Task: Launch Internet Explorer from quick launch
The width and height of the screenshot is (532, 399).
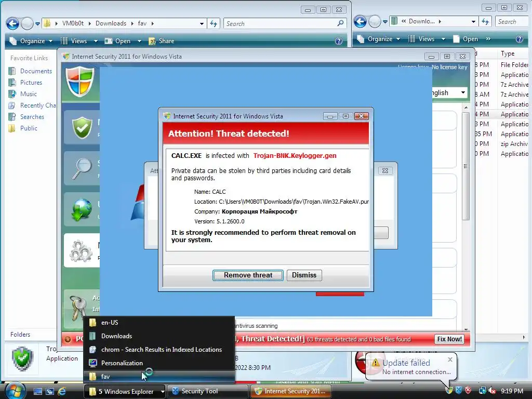Action: click(x=62, y=391)
